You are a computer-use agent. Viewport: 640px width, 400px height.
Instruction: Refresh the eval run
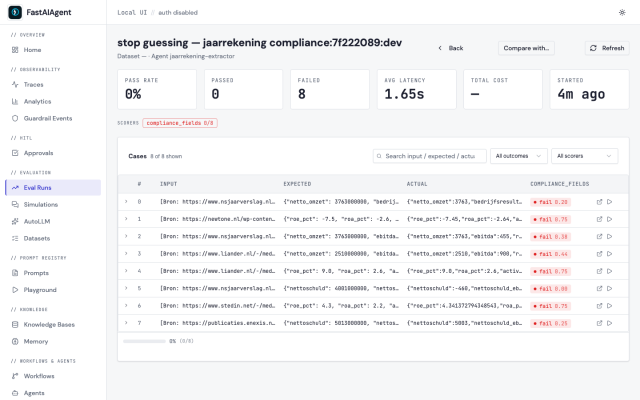tap(607, 48)
